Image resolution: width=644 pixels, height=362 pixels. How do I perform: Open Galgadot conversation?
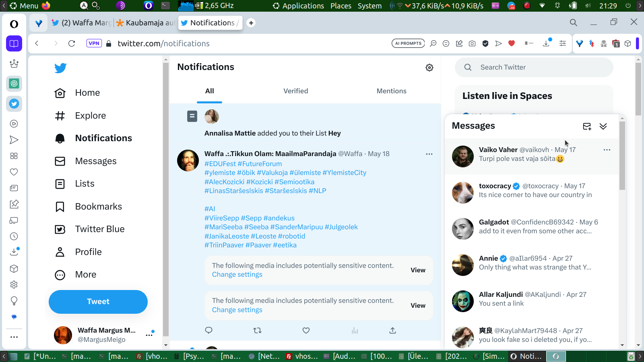[x=532, y=229]
